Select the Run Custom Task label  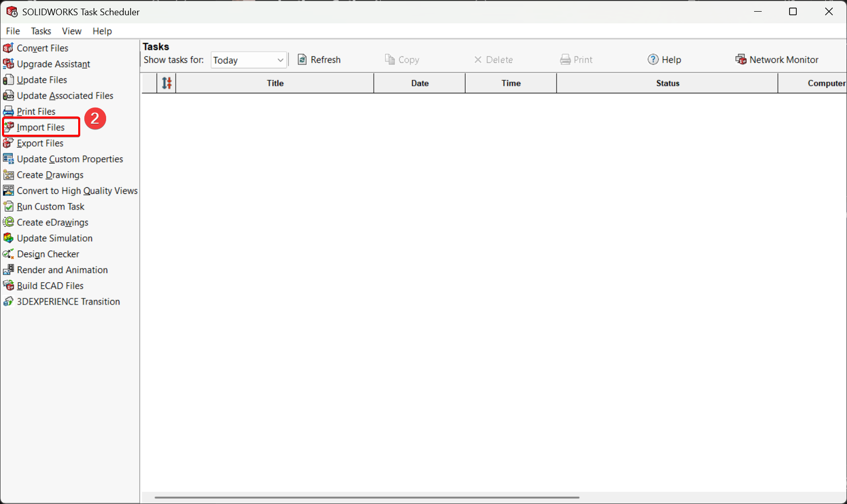click(51, 207)
